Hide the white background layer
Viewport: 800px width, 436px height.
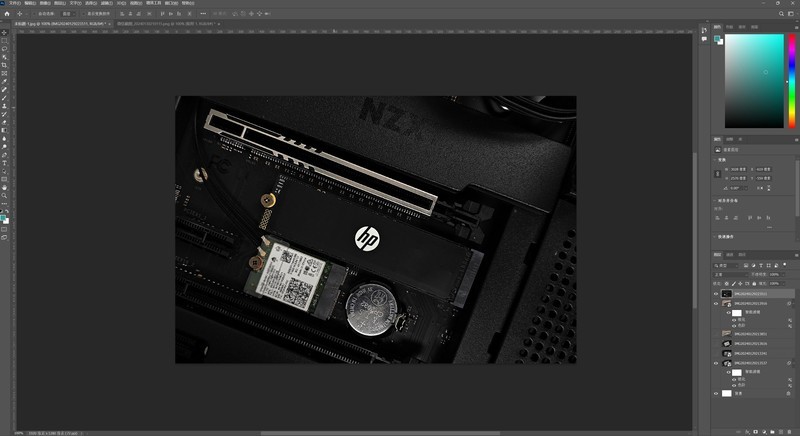(716, 393)
